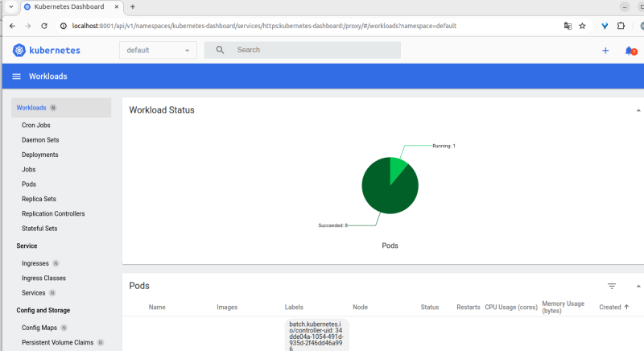Viewport: 644px width, 351px height.
Task: Navigate to Deployments
Action: pos(39,155)
